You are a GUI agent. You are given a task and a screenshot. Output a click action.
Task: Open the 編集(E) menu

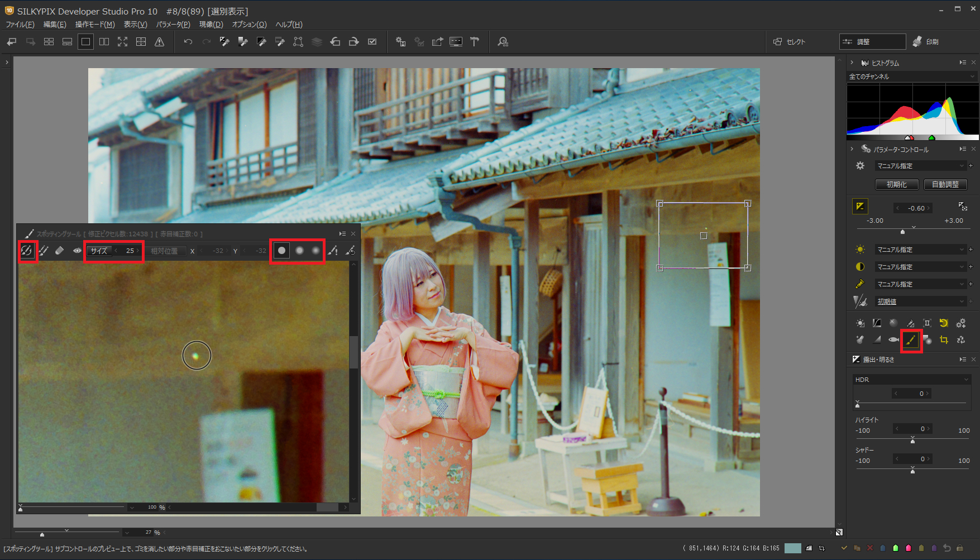click(x=55, y=25)
